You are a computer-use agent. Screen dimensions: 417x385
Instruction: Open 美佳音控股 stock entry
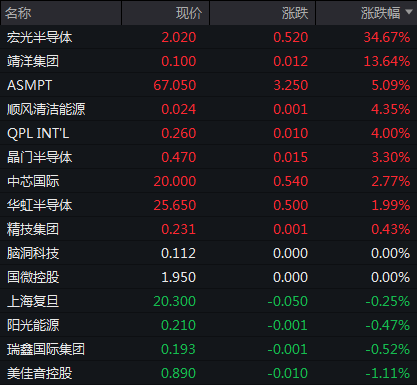tap(39, 373)
